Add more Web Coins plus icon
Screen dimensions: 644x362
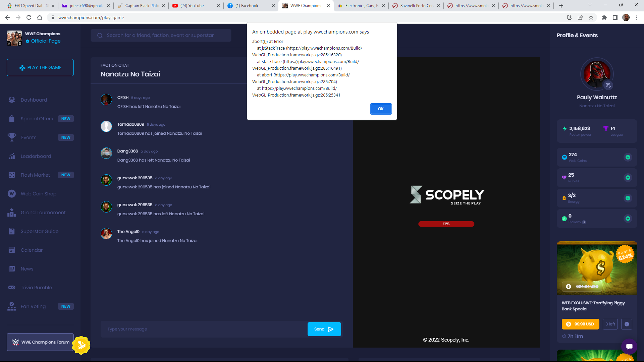(628, 157)
